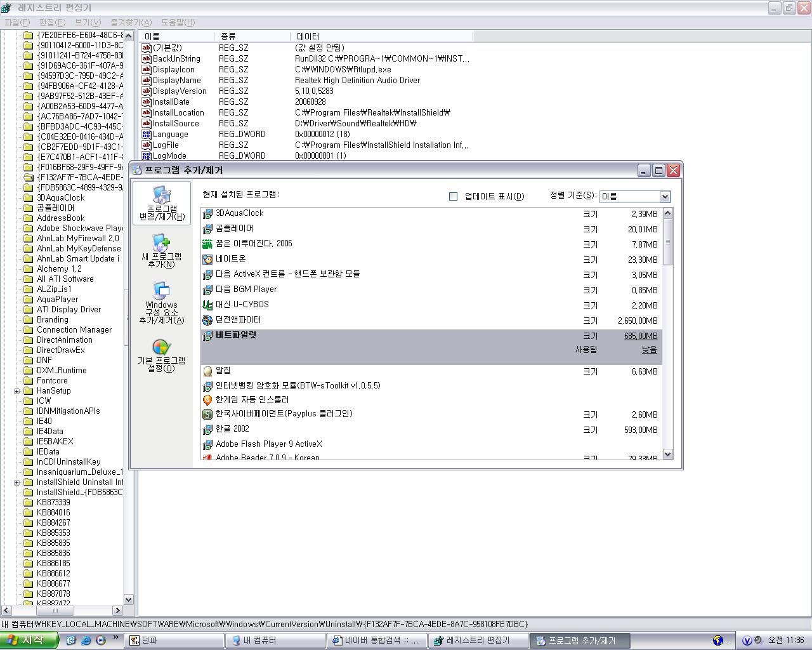The width and height of the screenshot is (812, 650).
Task: Click the 이름 column header
Action: (x=176, y=36)
